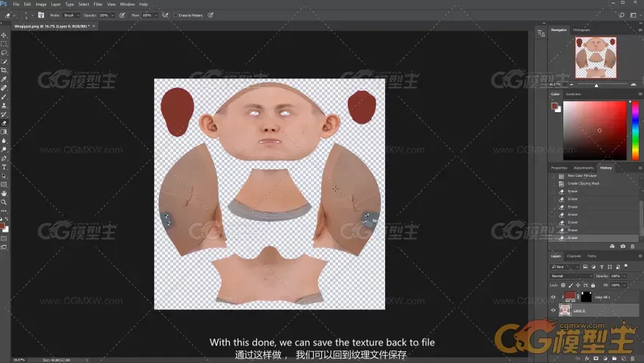This screenshot has width=644, height=363.
Task: Switch to the Paths tab
Action: [x=592, y=256]
